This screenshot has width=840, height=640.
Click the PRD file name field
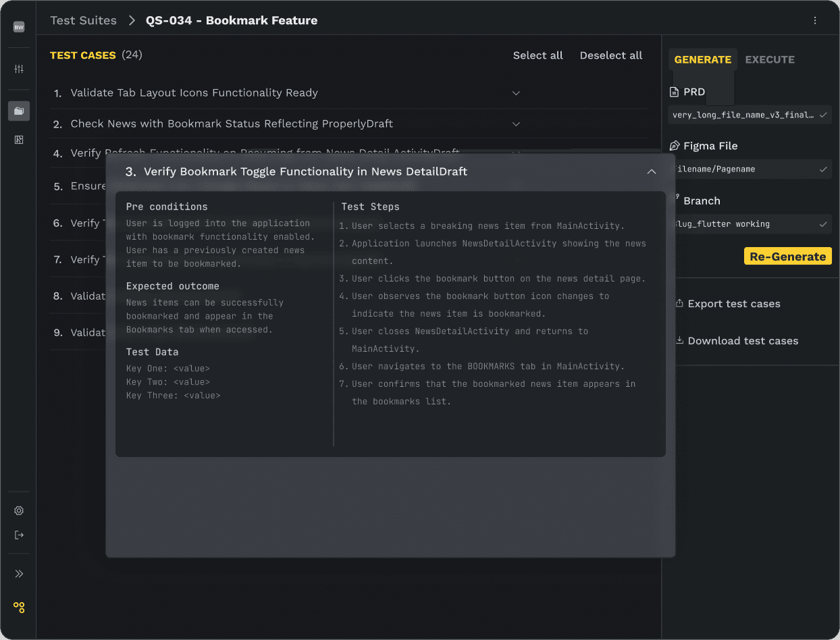click(750, 115)
